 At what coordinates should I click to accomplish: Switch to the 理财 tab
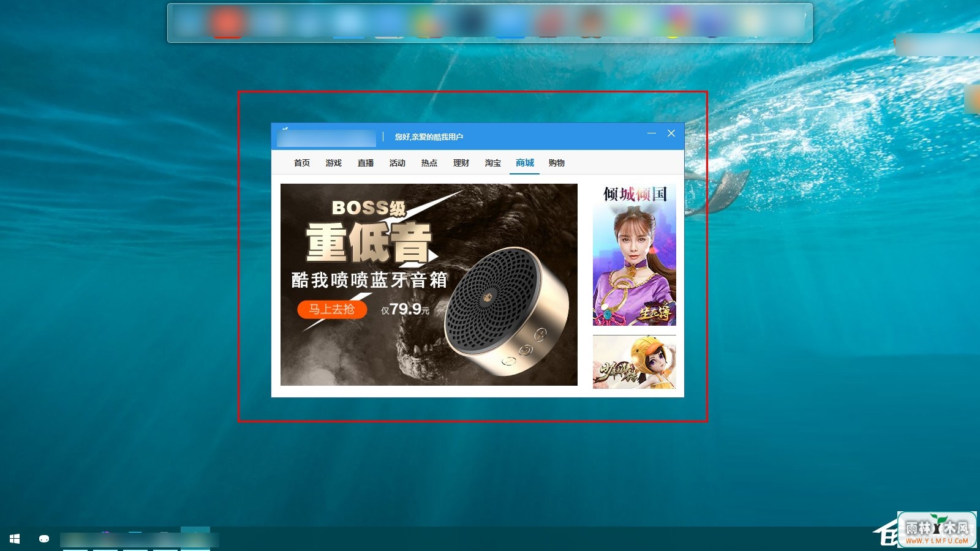[x=461, y=163]
